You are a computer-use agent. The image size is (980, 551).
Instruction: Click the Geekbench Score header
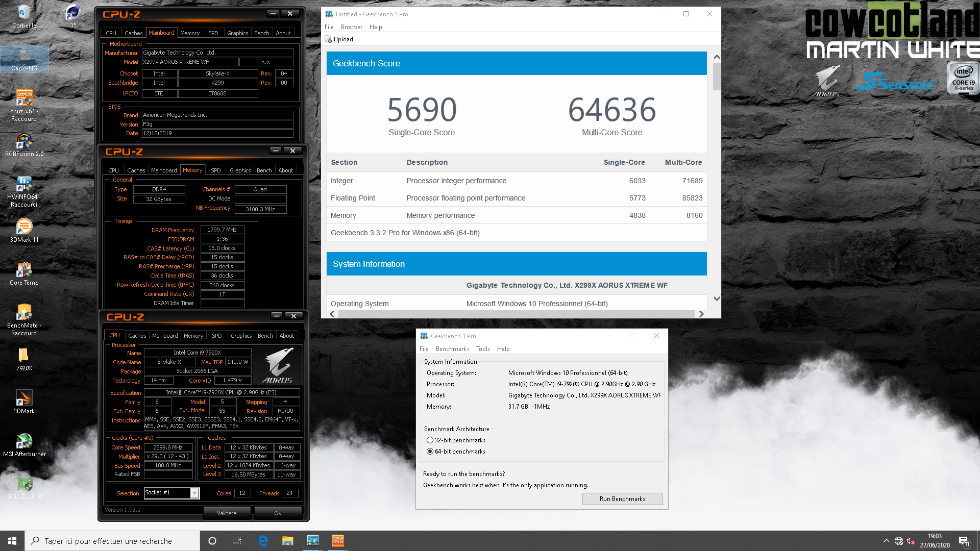(x=517, y=63)
